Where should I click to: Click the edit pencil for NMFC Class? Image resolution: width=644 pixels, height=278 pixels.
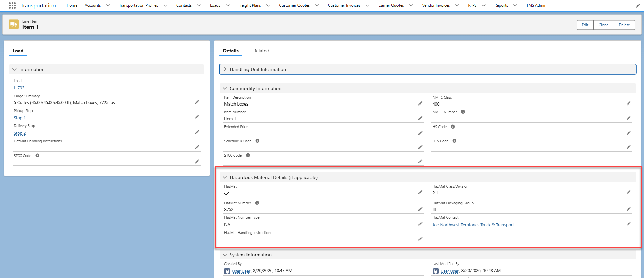pyautogui.click(x=629, y=103)
